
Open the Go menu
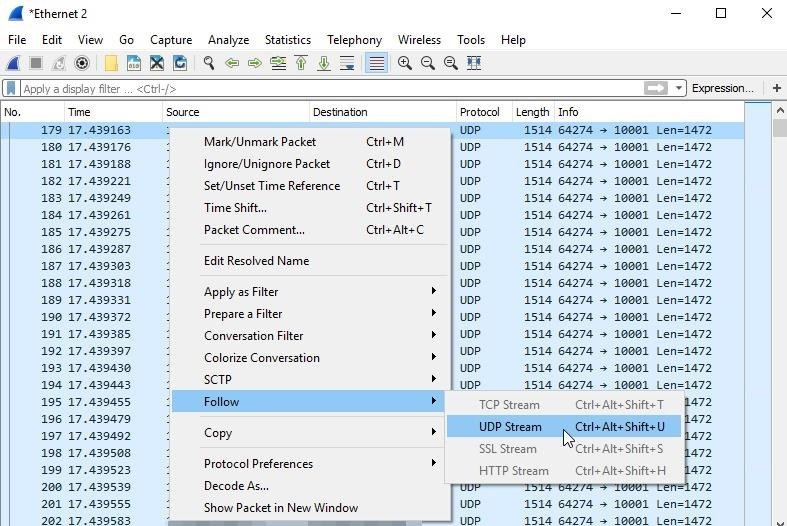pos(126,40)
